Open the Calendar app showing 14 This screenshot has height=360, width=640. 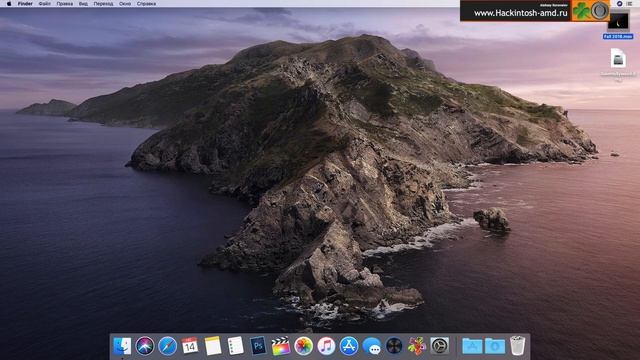point(190,346)
